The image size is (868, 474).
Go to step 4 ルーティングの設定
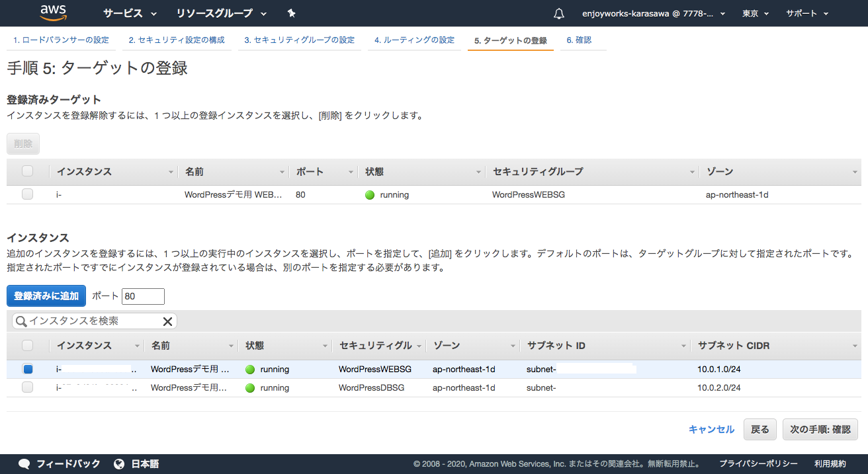pyautogui.click(x=414, y=40)
